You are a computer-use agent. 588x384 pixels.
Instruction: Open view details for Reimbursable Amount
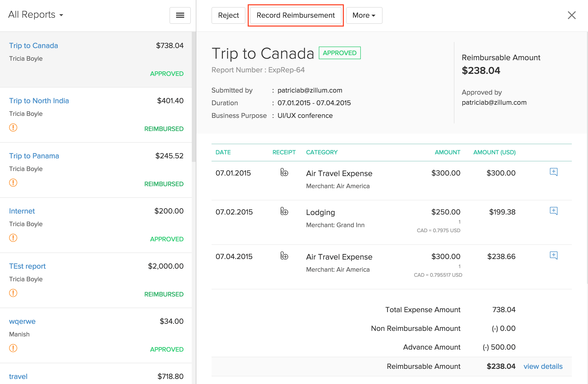tap(543, 366)
